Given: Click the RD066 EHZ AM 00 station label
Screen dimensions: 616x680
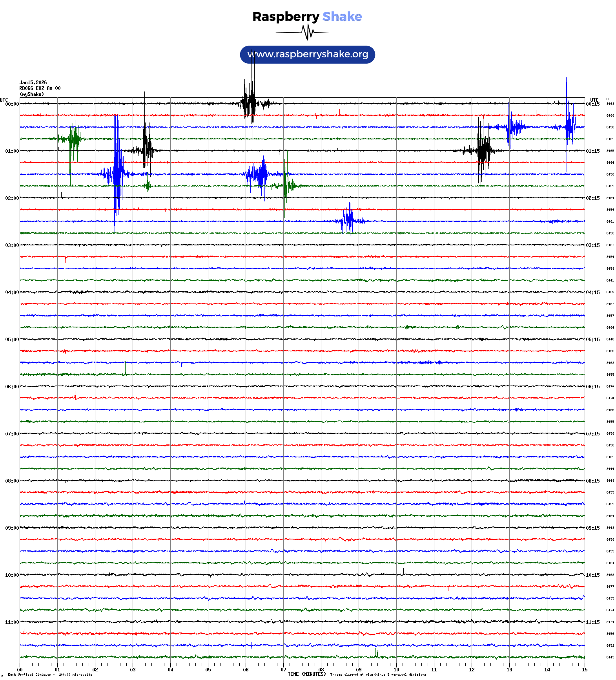Looking at the screenshot, I should click(40, 88).
